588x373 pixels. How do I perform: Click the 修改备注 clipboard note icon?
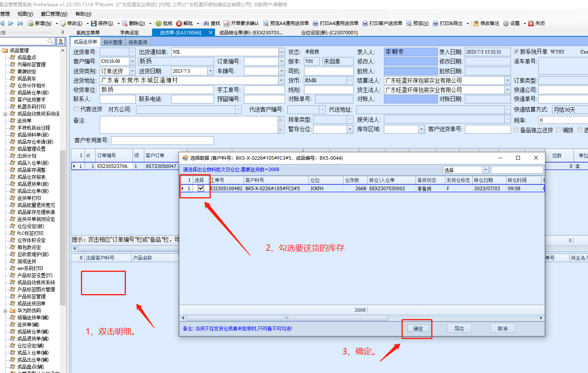click(x=476, y=23)
